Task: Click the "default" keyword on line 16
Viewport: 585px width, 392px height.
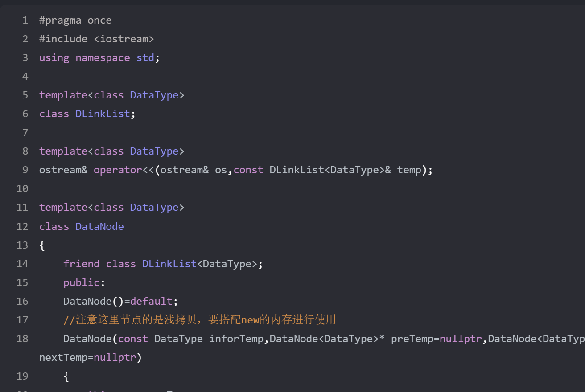Action: [151, 302]
